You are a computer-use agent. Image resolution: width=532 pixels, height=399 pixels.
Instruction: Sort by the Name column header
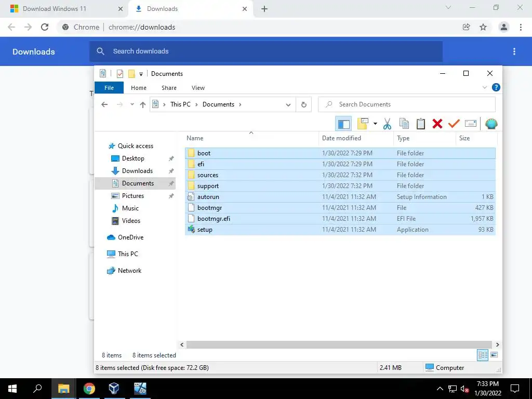[251, 138]
